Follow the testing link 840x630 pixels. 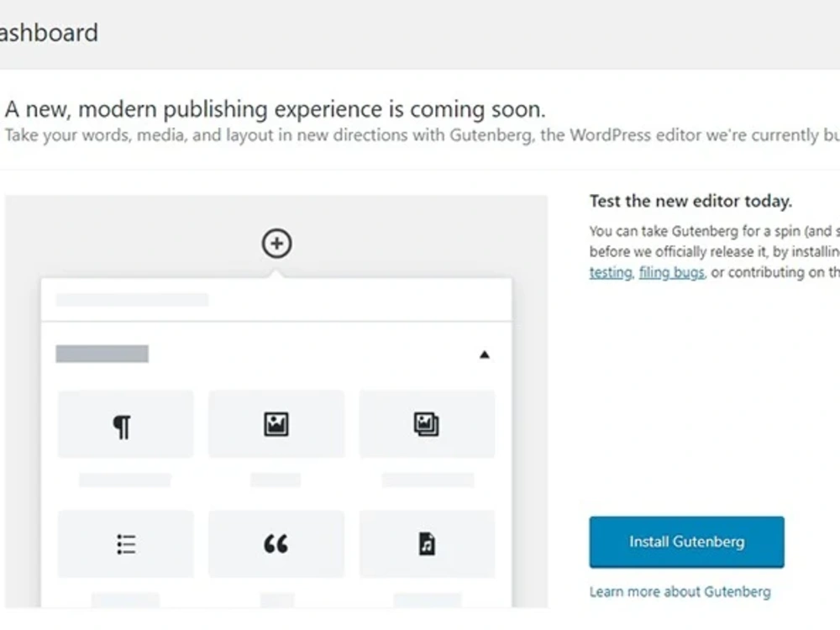click(x=608, y=272)
